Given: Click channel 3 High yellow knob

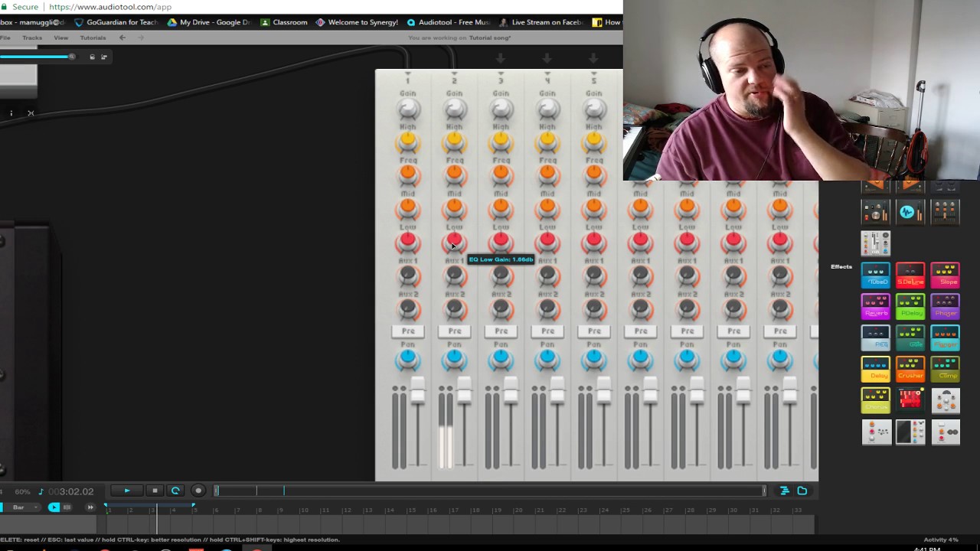Looking at the screenshot, I should pyautogui.click(x=501, y=140).
